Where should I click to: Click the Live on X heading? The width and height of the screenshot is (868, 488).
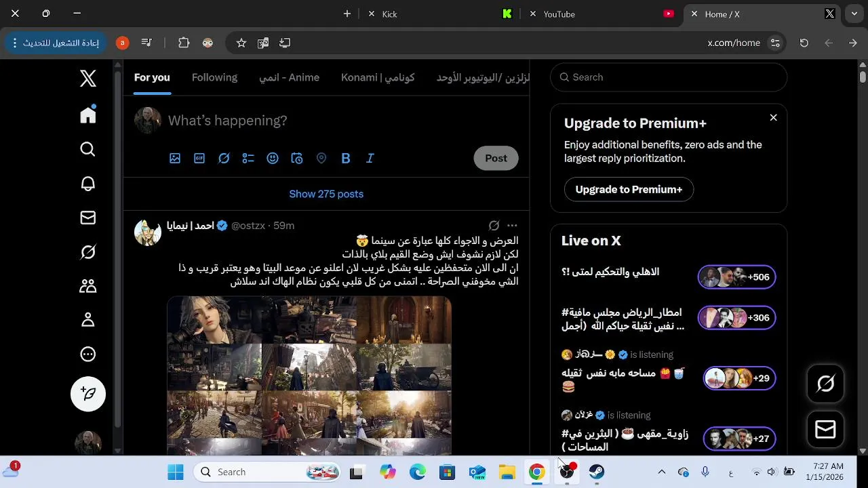(591, 241)
